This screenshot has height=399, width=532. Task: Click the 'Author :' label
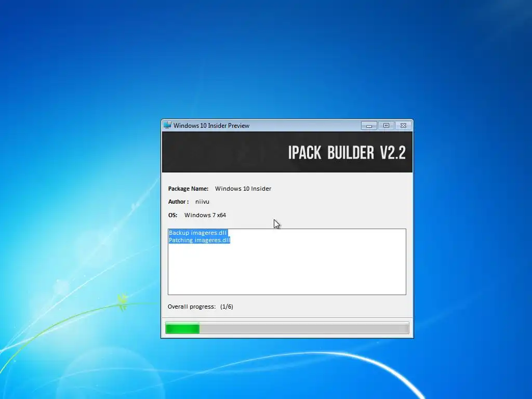tap(179, 202)
